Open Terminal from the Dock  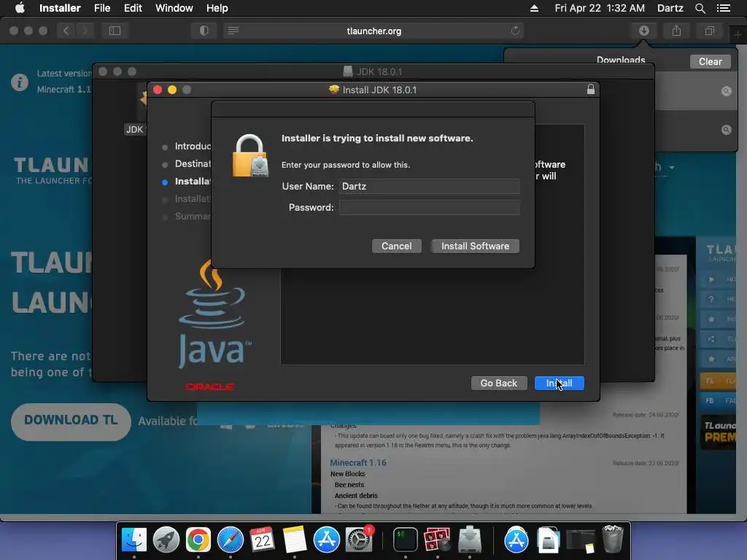pos(406,540)
